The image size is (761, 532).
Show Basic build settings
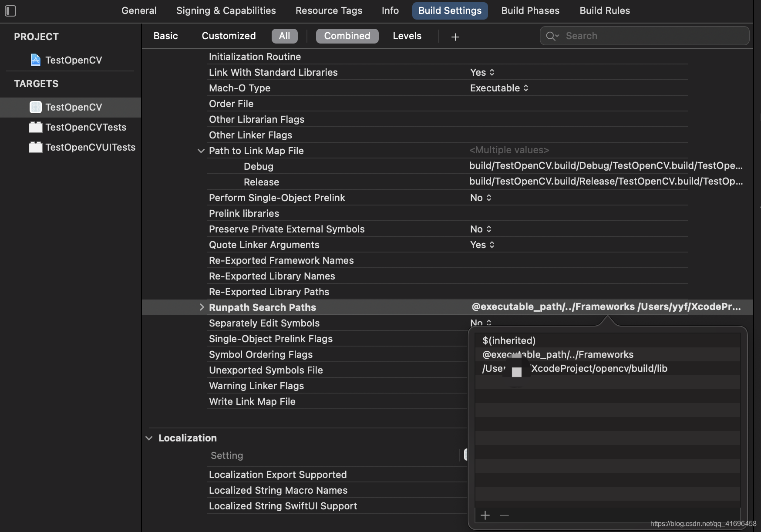[165, 36]
